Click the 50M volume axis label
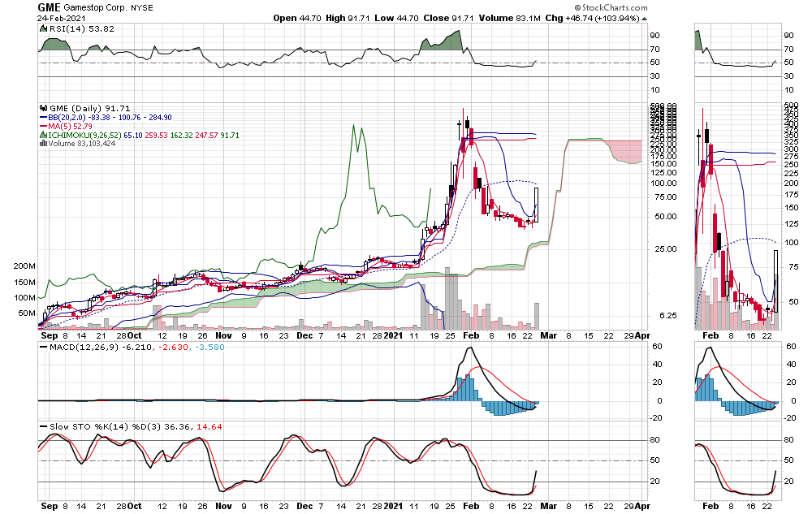The height and width of the screenshot is (514, 812). 27,313
